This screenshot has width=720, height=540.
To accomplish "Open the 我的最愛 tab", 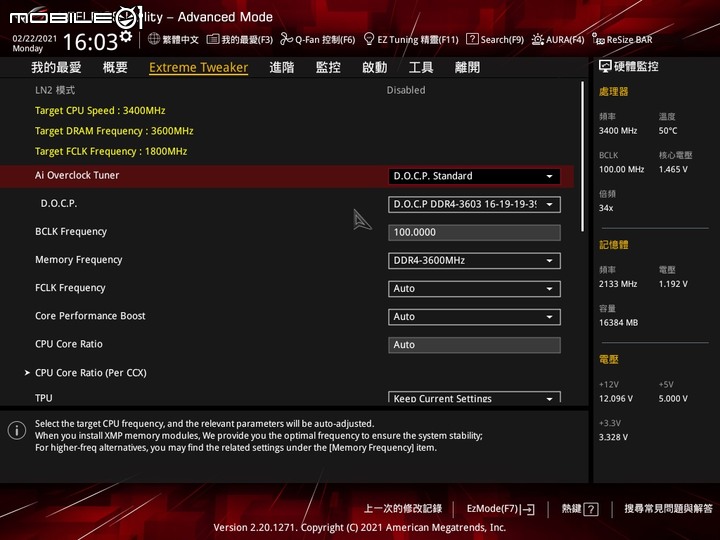I will pyautogui.click(x=56, y=68).
